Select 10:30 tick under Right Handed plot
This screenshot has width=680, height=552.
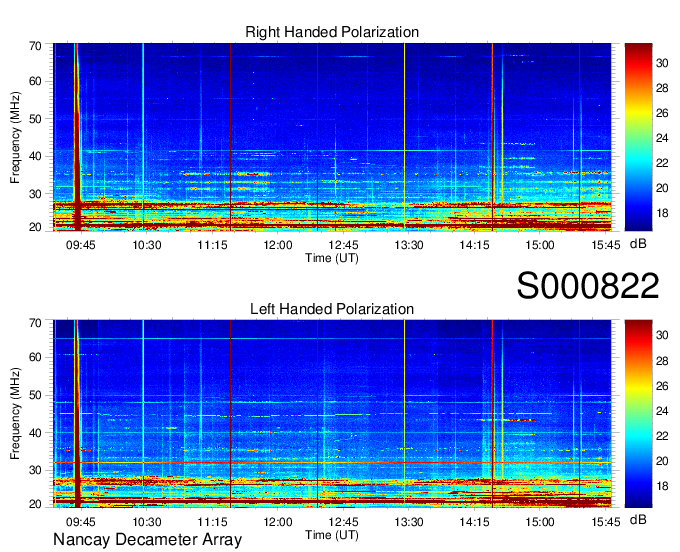click(147, 245)
